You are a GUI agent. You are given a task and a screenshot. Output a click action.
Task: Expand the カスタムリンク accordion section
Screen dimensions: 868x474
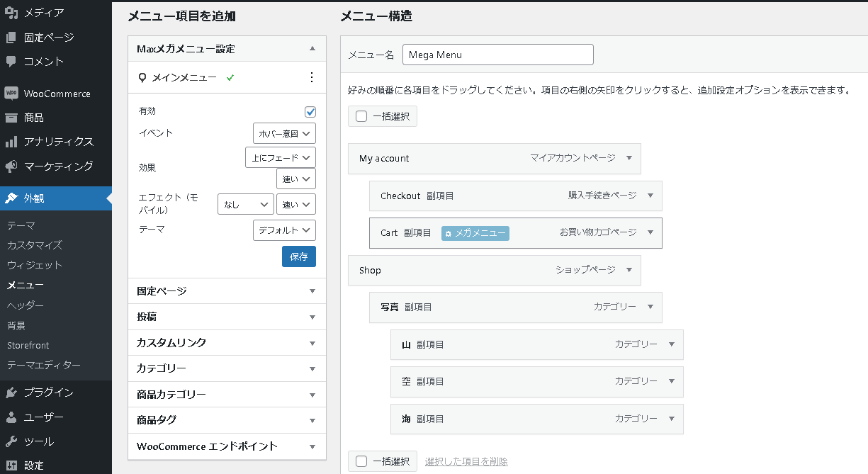click(x=227, y=343)
